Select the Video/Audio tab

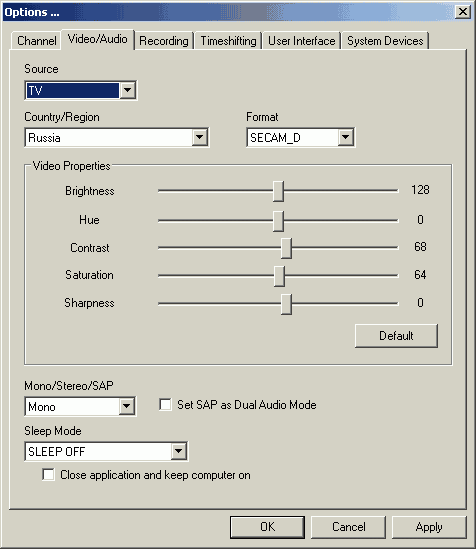click(98, 39)
